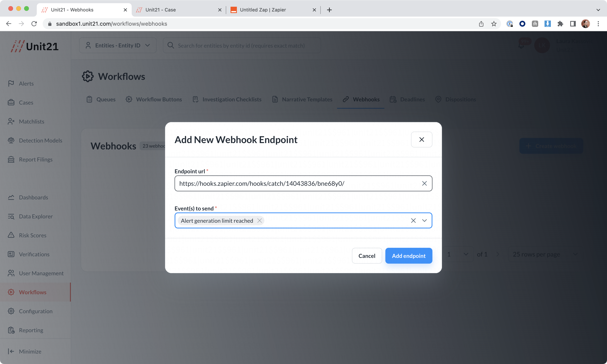This screenshot has height=364, width=607.
Task: Clear all selected events in dropdown
Action: click(413, 221)
